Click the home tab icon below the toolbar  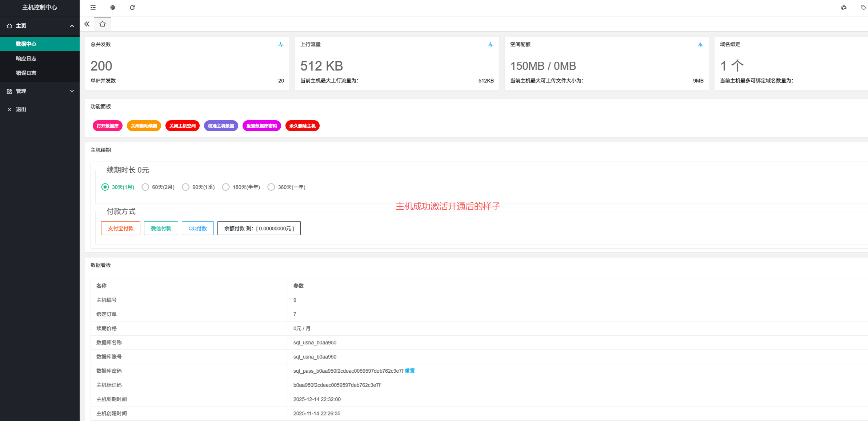(x=103, y=24)
